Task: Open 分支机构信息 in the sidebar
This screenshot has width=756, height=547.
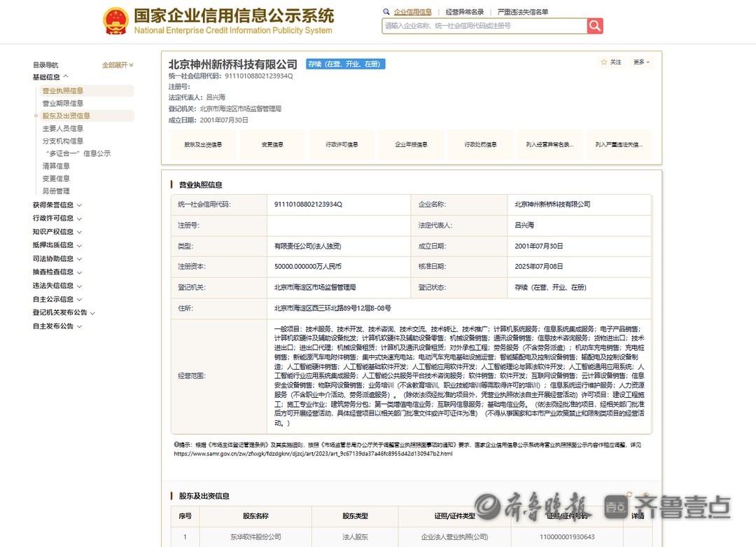Action: point(63,141)
